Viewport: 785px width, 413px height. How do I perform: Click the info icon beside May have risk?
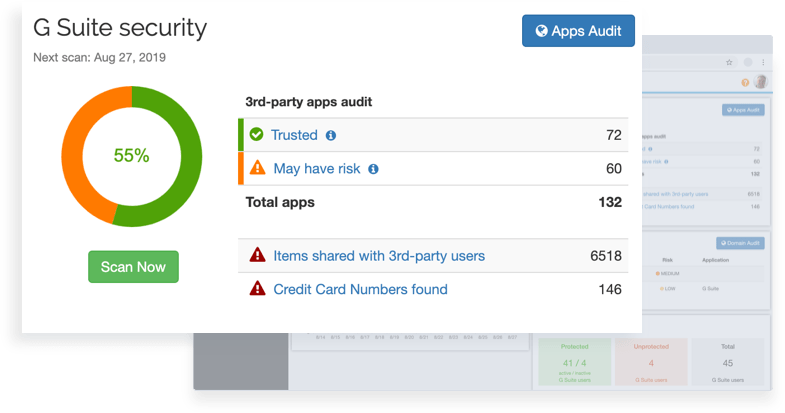coord(373,169)
